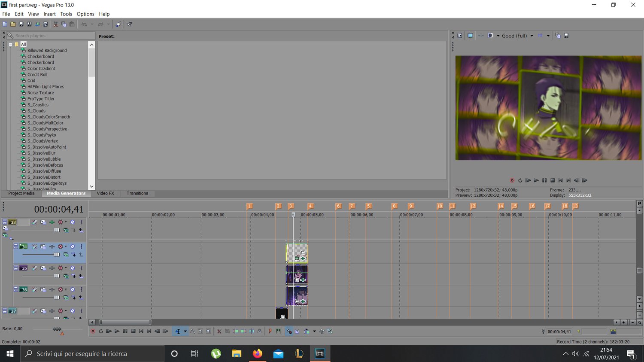
Task: Open the preview quality Good (Full) dropdown
Action: tap(532, 36)
